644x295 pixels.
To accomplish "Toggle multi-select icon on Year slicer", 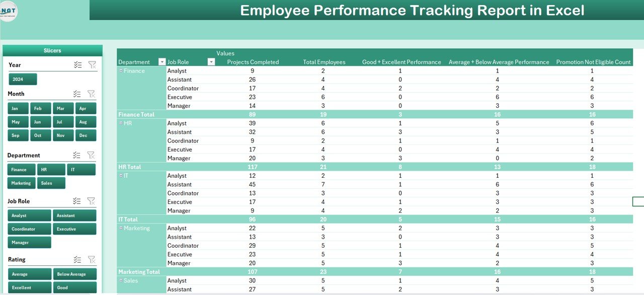I will pos(77,65).
